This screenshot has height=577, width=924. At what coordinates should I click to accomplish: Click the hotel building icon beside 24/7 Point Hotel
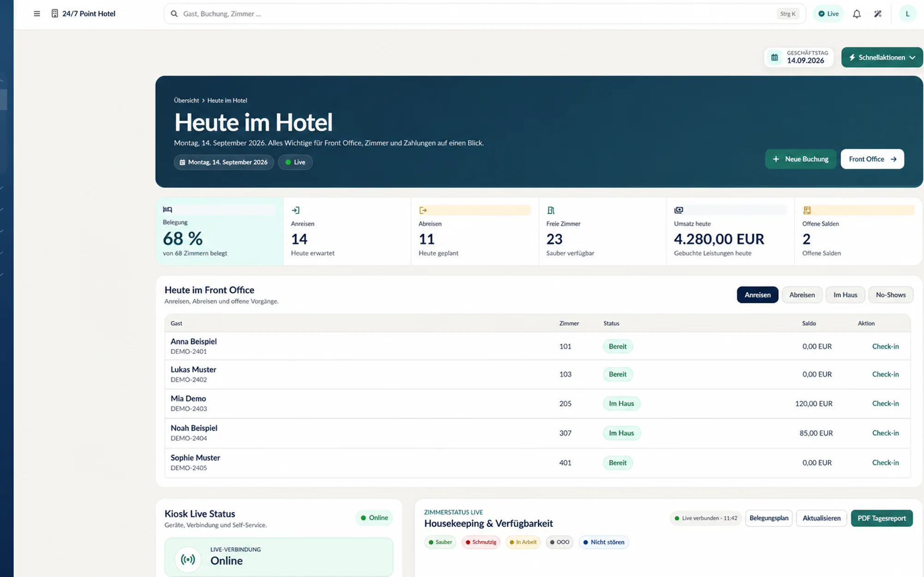click(x=54, y=14)
